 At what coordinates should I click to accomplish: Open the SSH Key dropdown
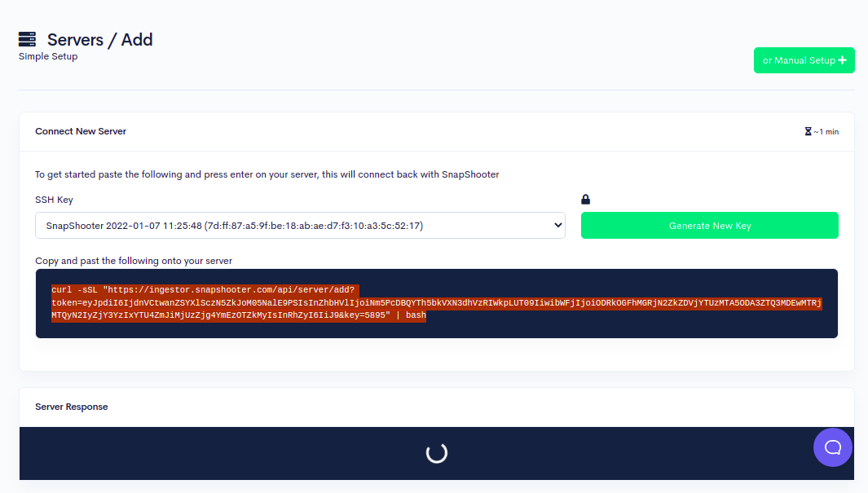click(300, 225)
